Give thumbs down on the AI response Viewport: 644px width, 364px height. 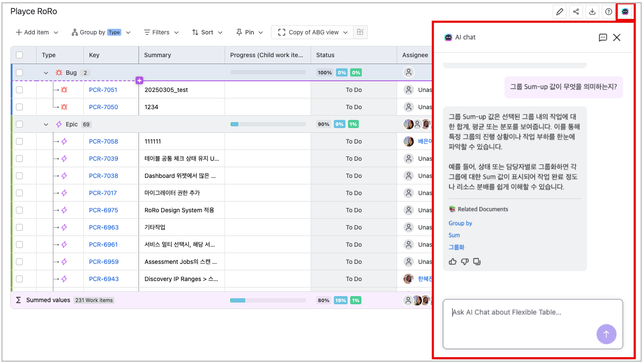tap(465, 261)
